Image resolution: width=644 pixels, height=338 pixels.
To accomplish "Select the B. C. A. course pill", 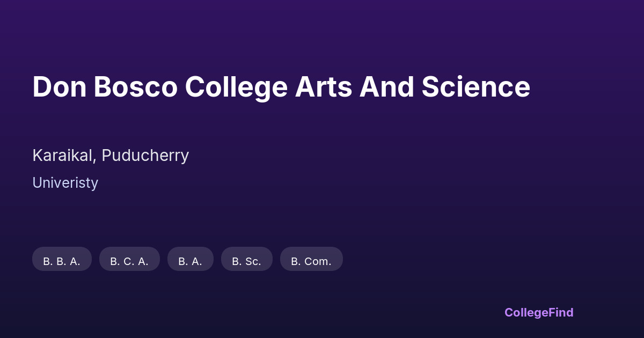I will click(129, 261).
